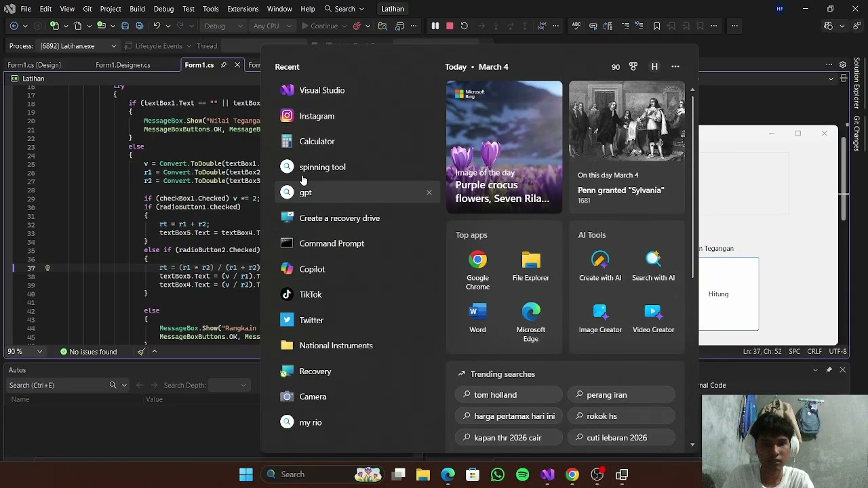Open the Debug menu
Screen dimensions: 868x488
(163, 9)
